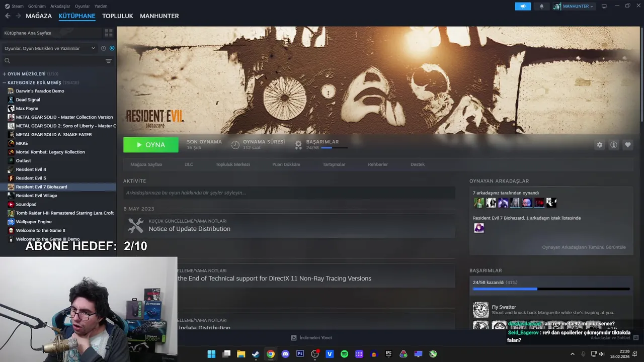Open the MANHUNTER profile tab
The image size is (644, 362).
159,16
